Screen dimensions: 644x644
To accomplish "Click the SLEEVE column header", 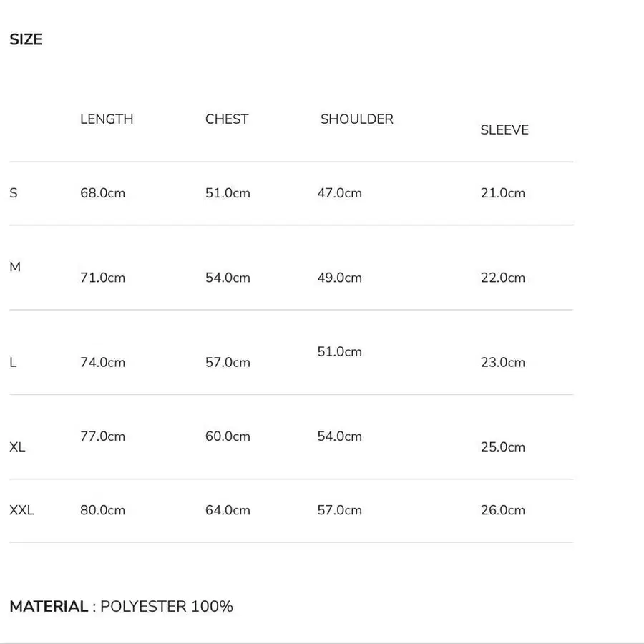I will 504,130.
